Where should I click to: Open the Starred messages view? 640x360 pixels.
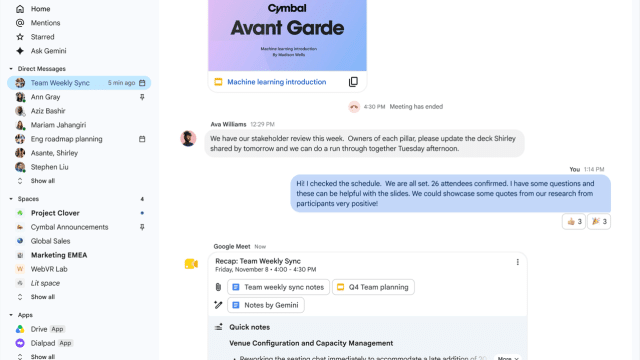(42, 37)
